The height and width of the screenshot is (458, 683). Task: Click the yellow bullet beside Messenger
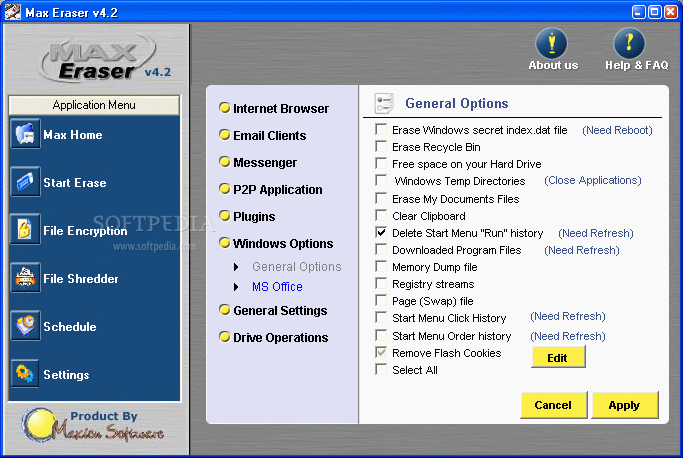(x=224, y=162)
